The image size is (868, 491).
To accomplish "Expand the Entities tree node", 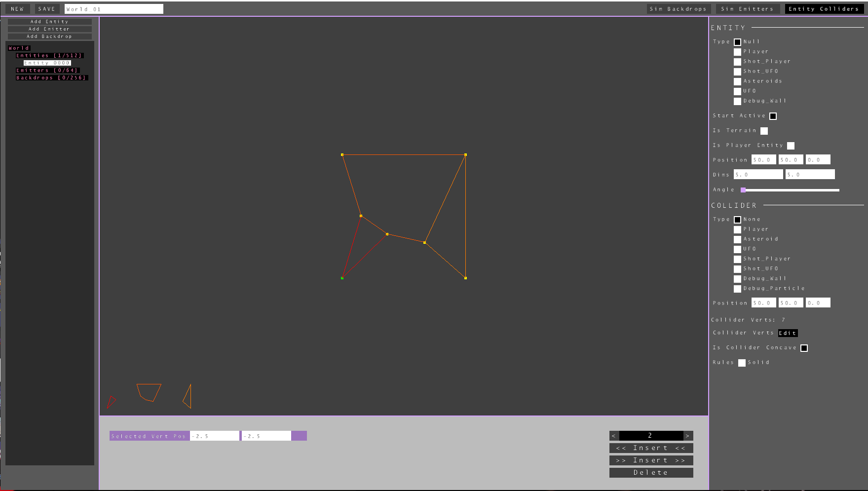I will click(x=49, y=56).
